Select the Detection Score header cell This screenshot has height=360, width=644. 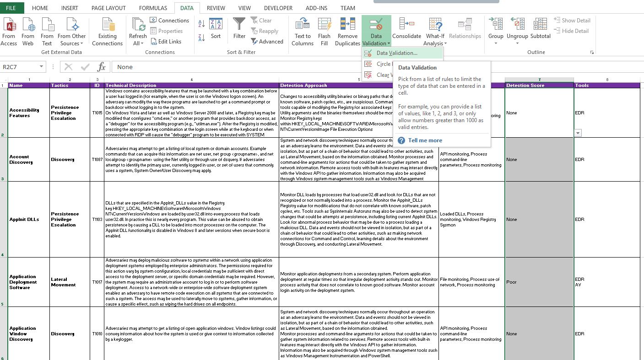coord(539,86)
